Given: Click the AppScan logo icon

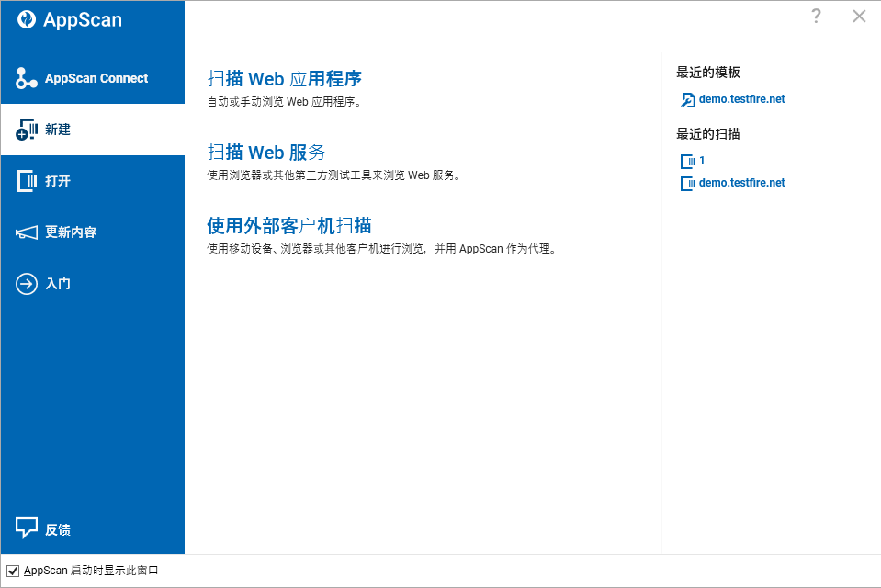Looking at the screenshot, I should pos(27,19).
